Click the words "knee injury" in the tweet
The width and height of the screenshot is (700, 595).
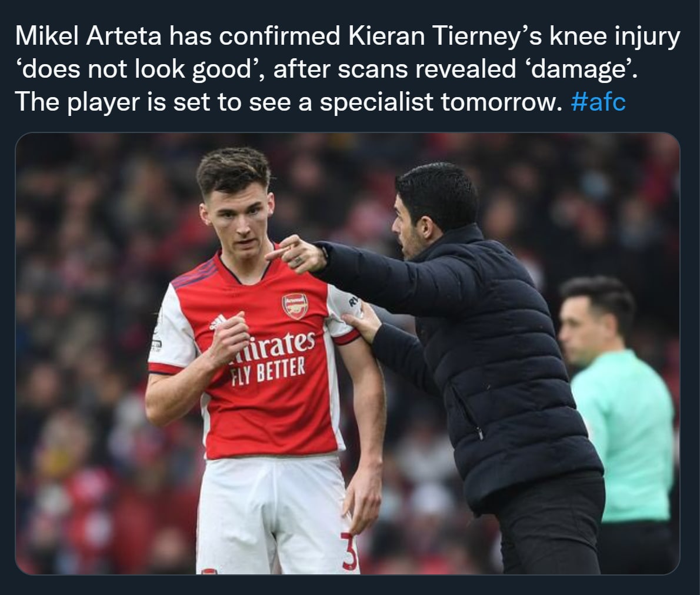[x=614, y=36]
